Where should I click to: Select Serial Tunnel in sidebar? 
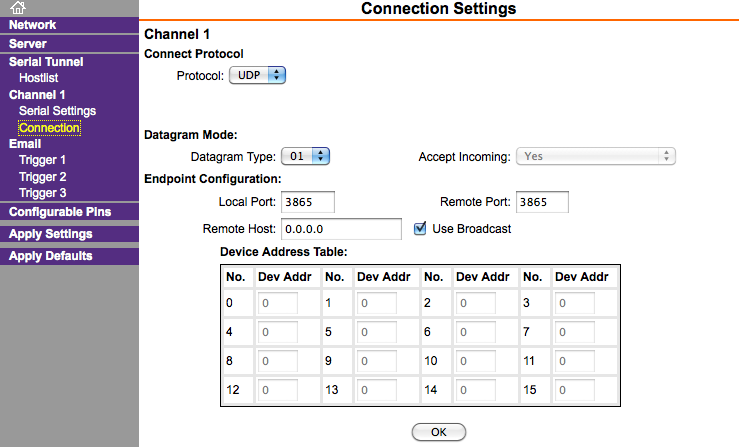tap(45, 61)
